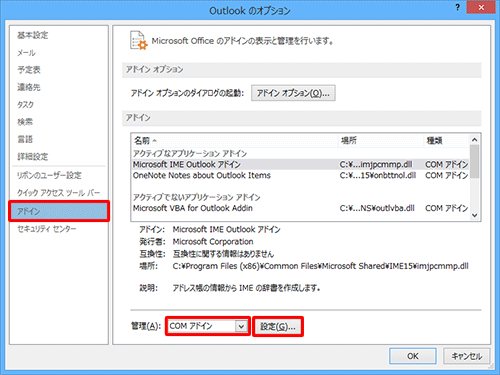The height and width of the screenshot is (375, 500).
Task: Select OneNote Notes about Outlook Items row
Action: click(x=300, y=175)
